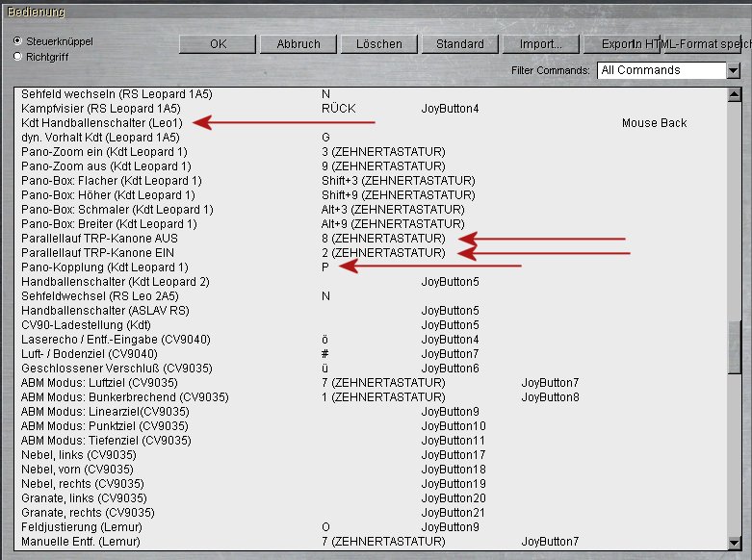
Task: Select Pano-Kopplung (Kdt Leopard 1) entry
Action: tap(104, 267)
